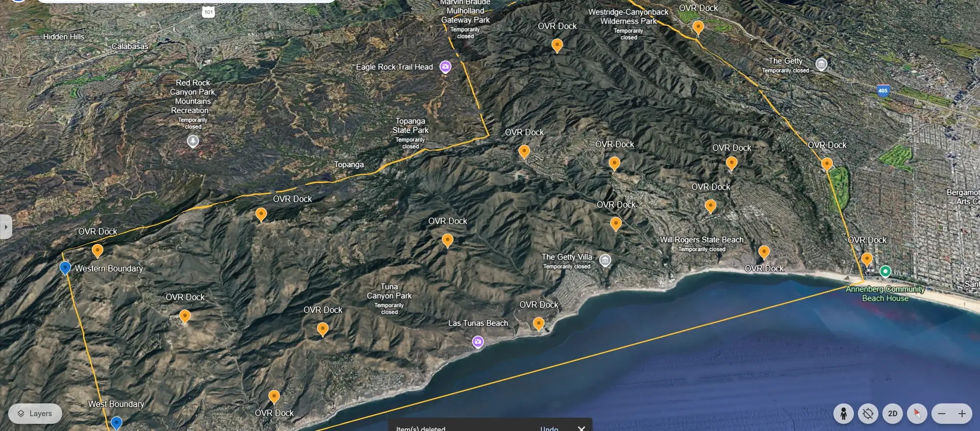Click the Tuna Canyon Park label
980x431 pixels.
click(389, 291)
